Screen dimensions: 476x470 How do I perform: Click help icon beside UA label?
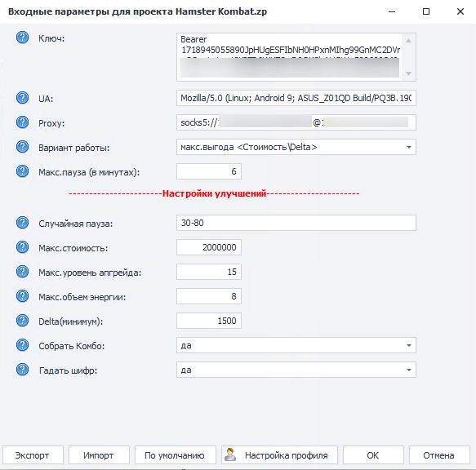23,98
